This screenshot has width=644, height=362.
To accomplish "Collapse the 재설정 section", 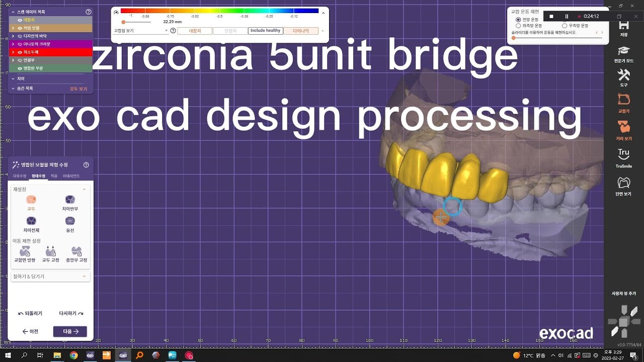I will (x=84, y=190).
